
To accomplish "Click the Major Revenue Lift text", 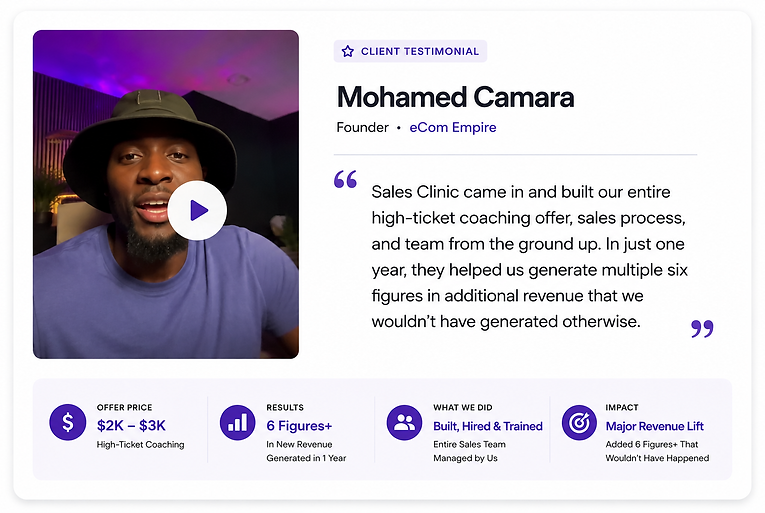I will coord(655,426).
